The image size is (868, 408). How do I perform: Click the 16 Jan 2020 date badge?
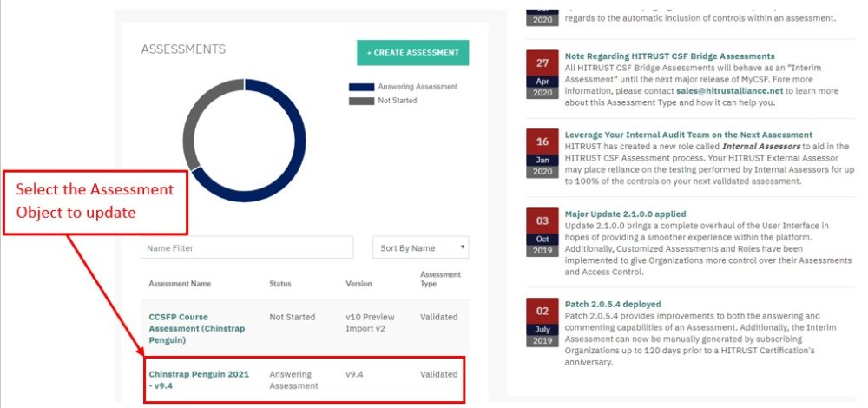[542, 153]
